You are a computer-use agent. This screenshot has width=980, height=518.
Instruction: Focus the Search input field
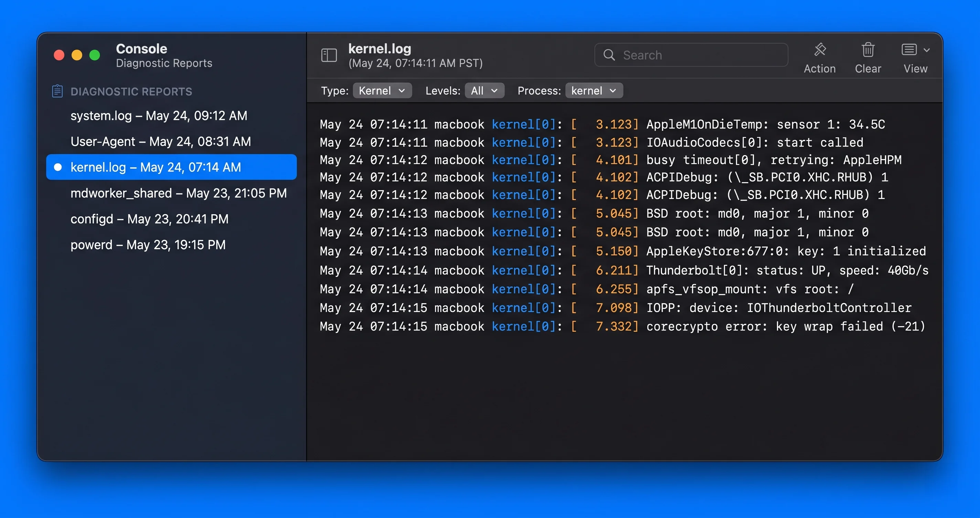(691, 55)
